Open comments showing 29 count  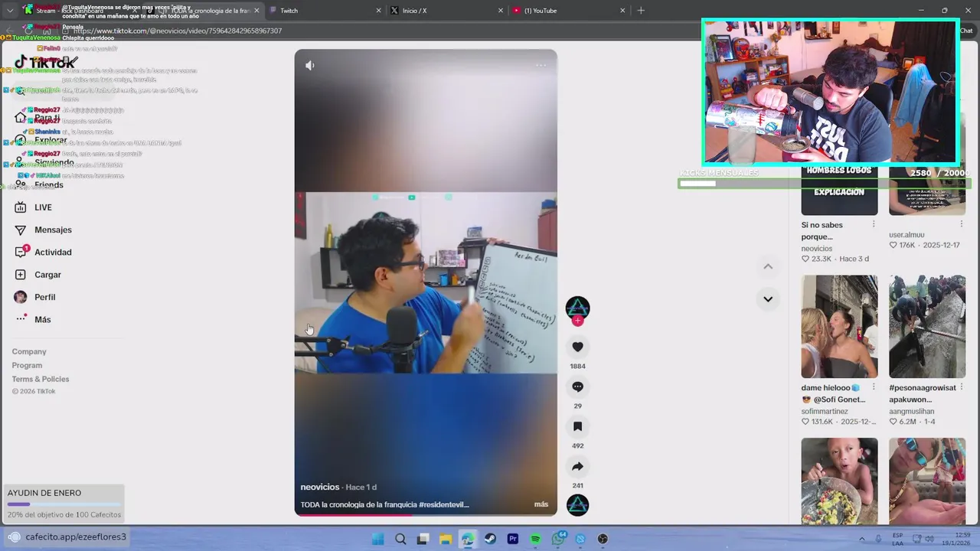pos(577,386)
